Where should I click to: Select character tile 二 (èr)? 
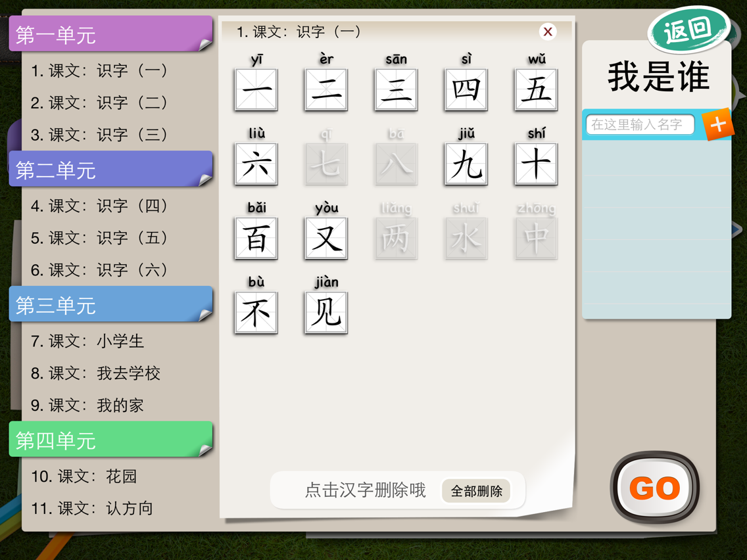tap(326, 89)
